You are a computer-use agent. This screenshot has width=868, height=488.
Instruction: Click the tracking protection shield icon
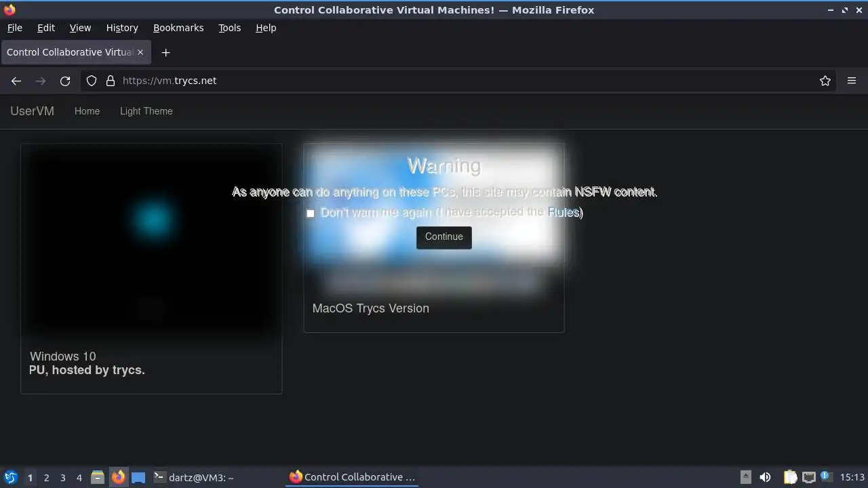(x=92, y=81)
